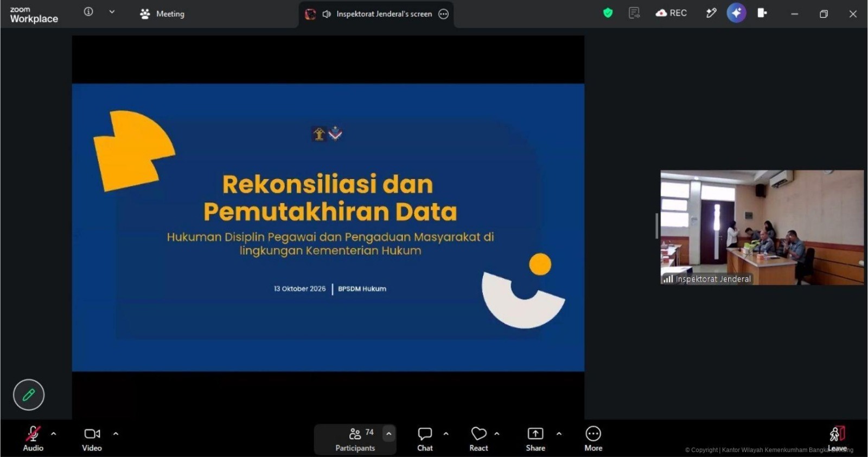Click the "13 Oktober 2026" date text

(299, 289)
